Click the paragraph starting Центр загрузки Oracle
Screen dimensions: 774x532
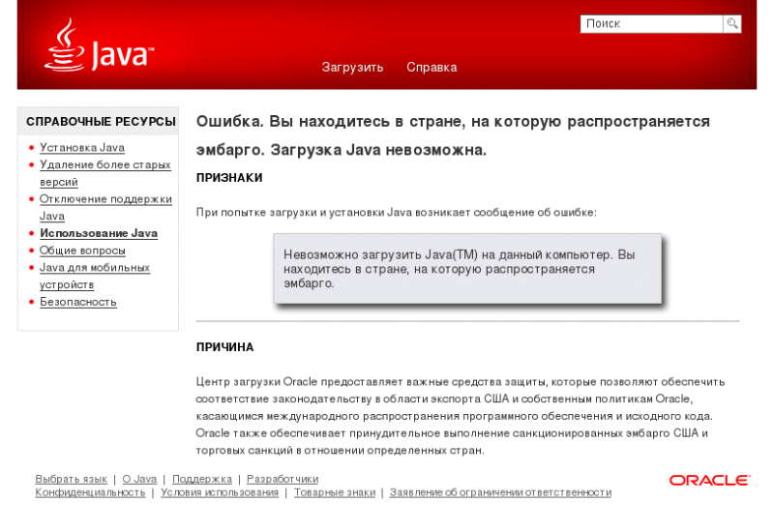[x=461, y=416]
